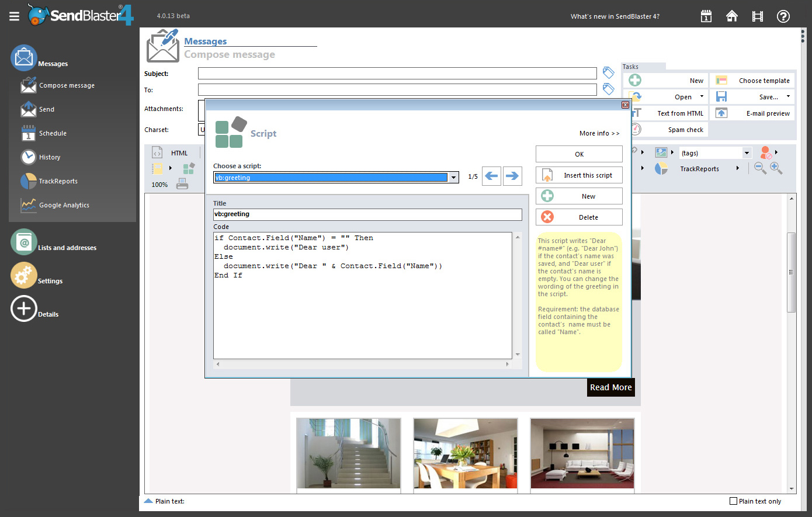Viewport: 812px width, 517px height.
Task: Click the Insert this script button
Action: [579, 175]
